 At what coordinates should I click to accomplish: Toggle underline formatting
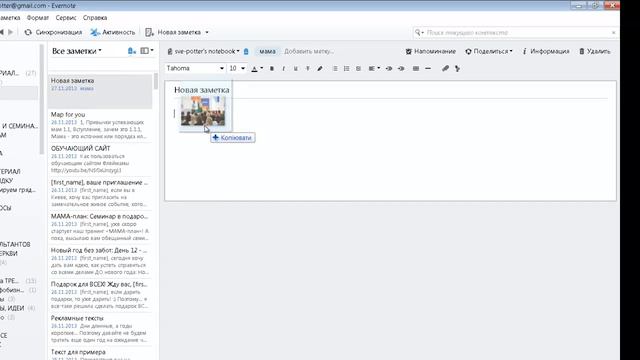click(x=296, y=69)
